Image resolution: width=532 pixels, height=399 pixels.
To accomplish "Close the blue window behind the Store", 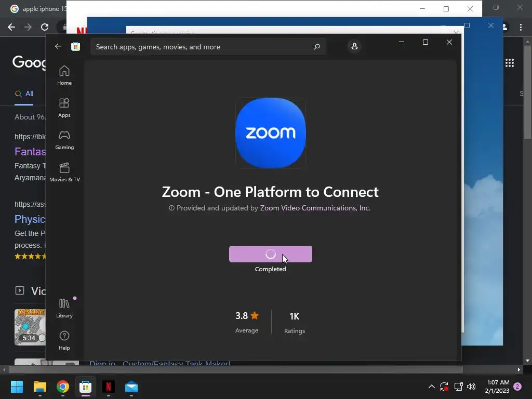I will 490,25.
